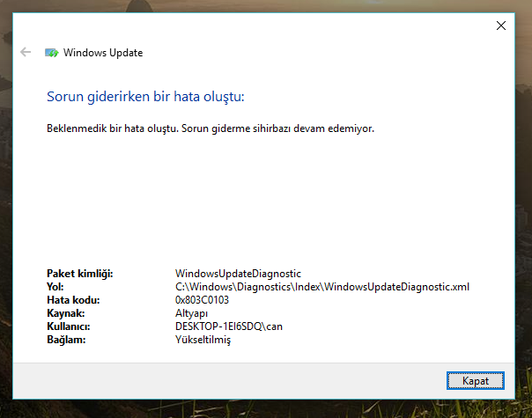Image resolution: width=532 pixels, height=418 pixels.
Task: Click the WindowsUpdateDiagnostic.xml file path
Action: pyautogui.click(x=322, y=287)
